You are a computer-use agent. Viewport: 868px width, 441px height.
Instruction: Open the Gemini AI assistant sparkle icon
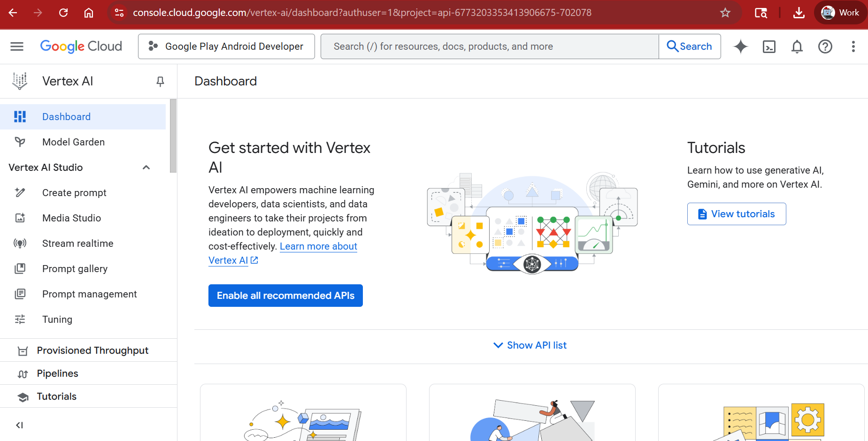pyautogui.click(x=741, y=46)
